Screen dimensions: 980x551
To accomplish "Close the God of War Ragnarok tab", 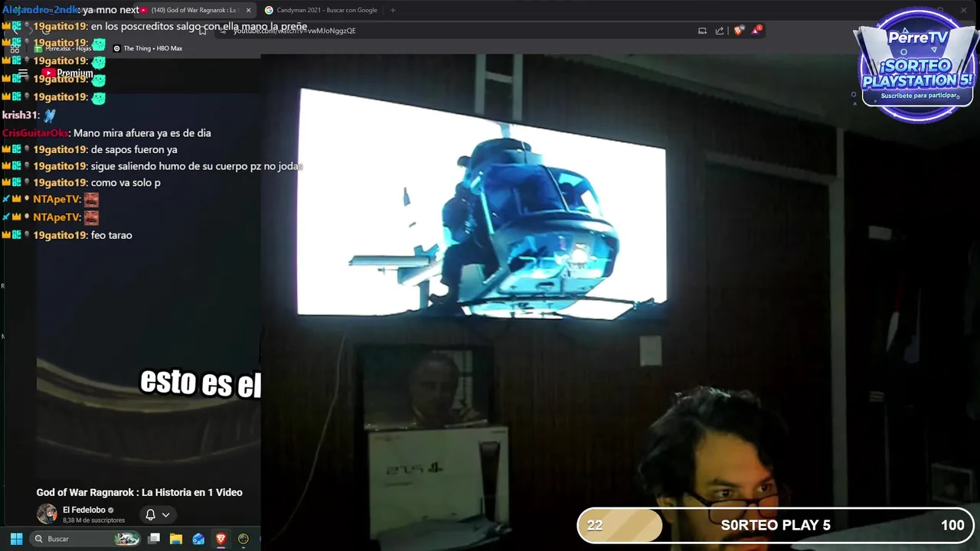I will (x=248, y=10).
